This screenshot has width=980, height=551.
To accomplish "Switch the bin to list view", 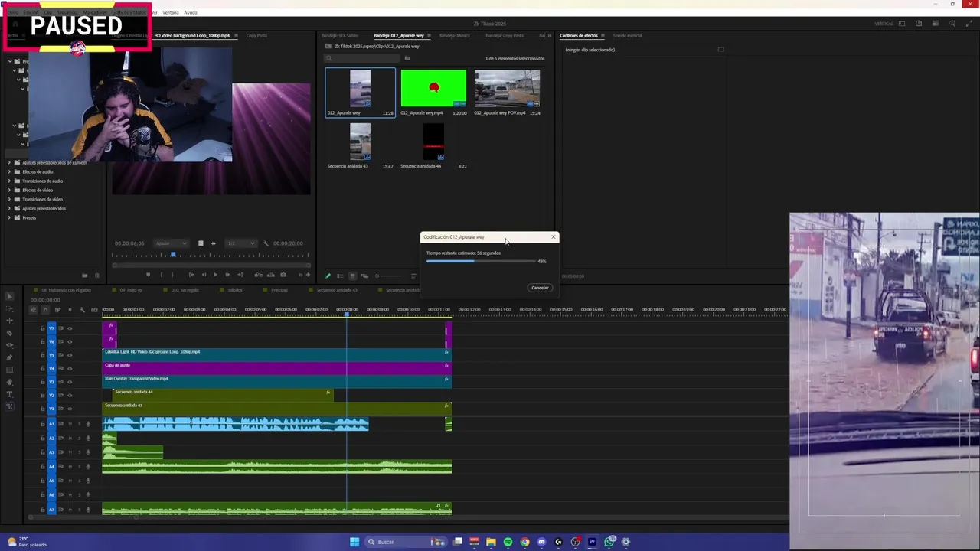I will click(340, 275).
